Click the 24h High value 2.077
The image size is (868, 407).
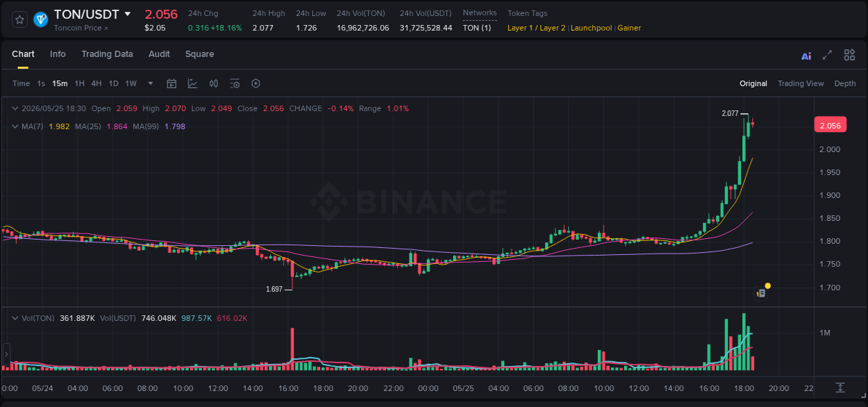[x=262, y=28]
